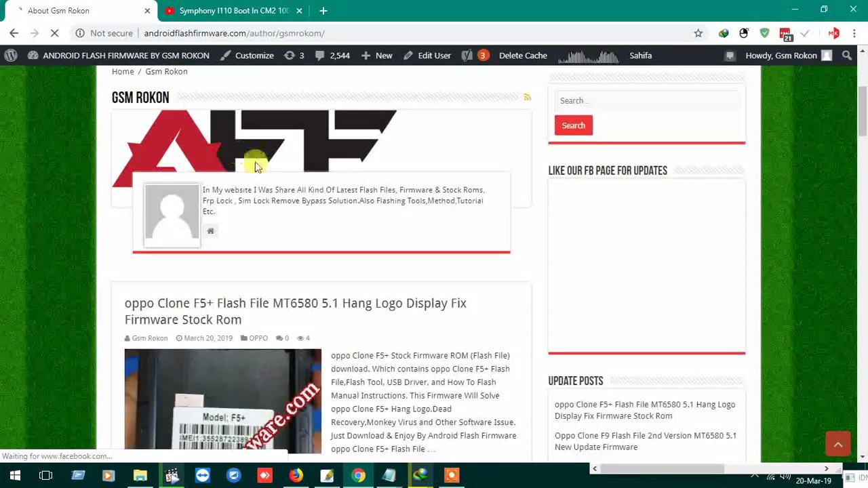
Task: Close the About Gsm Rokon tab
Action: [x=147, y=11]
